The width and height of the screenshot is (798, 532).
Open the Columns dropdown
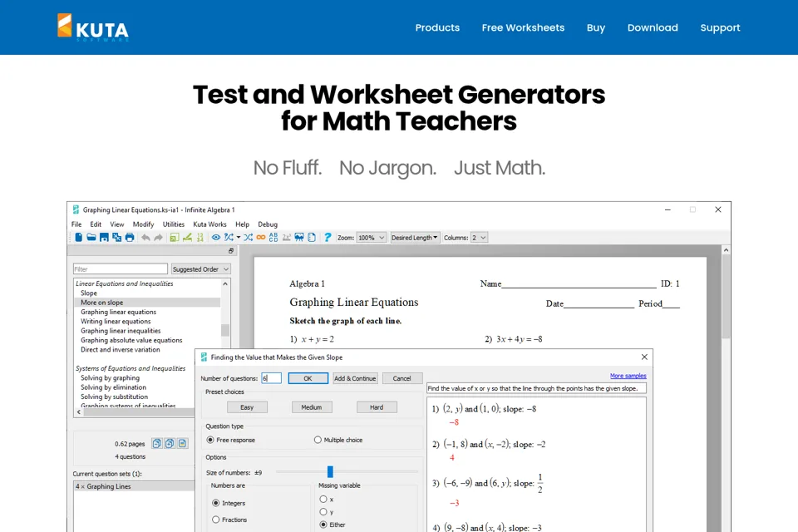pos(479,238)
